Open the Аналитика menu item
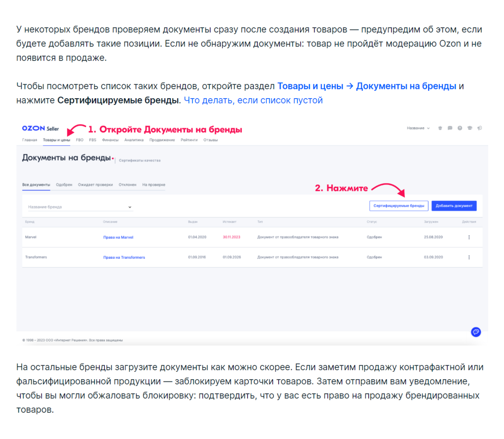This screenshot has width=504, height=439. point(134,140)
